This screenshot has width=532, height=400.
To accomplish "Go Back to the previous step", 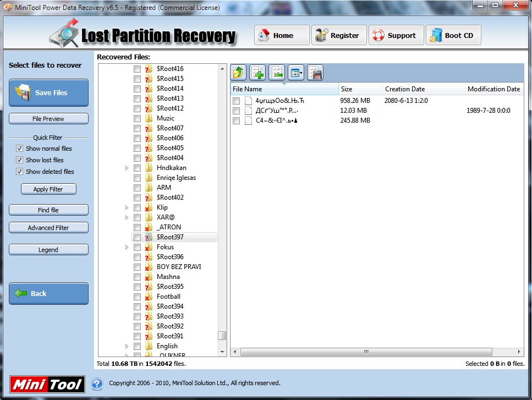I will tap(48, 293).
